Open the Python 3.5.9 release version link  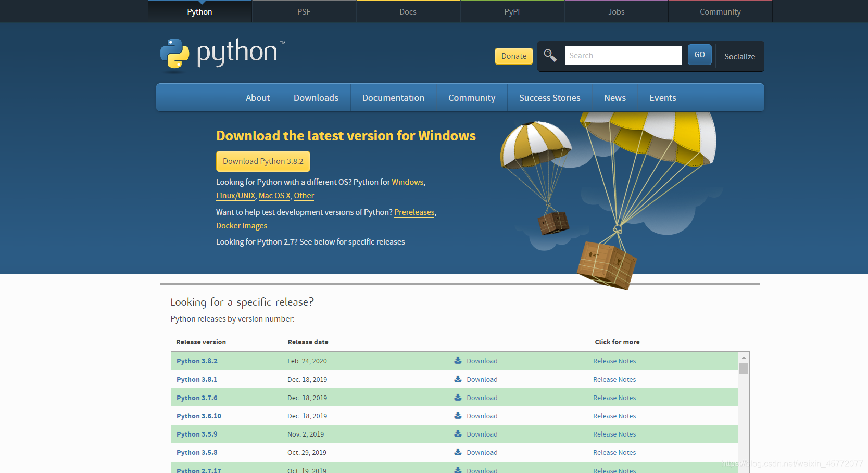pyautogui.click(x=197, y=434)
